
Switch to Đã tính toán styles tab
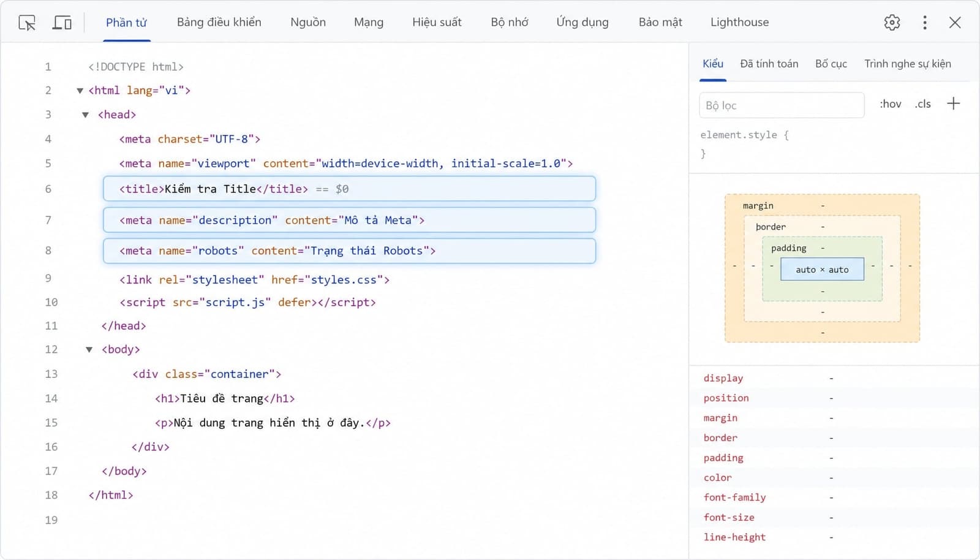tap(769, 64)
